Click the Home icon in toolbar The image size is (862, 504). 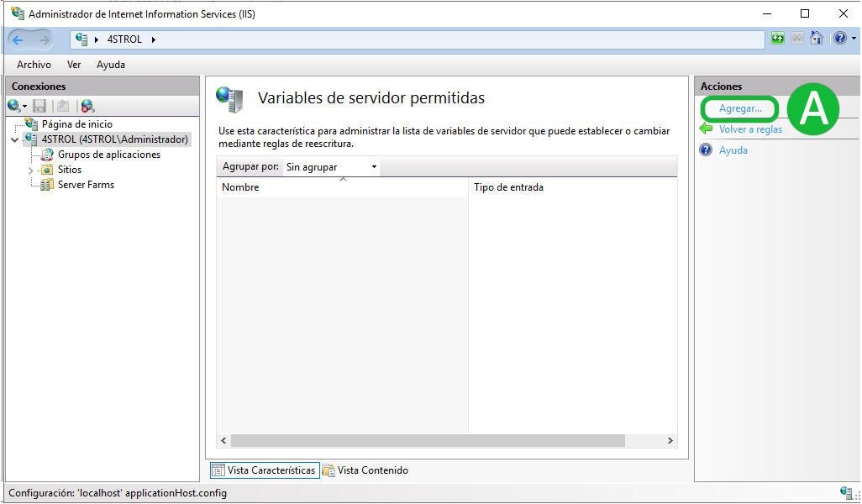tap(817, 39)
